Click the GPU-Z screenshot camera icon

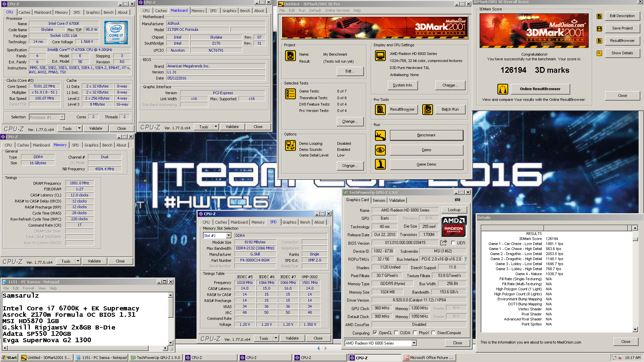click(x=457, y=200)
